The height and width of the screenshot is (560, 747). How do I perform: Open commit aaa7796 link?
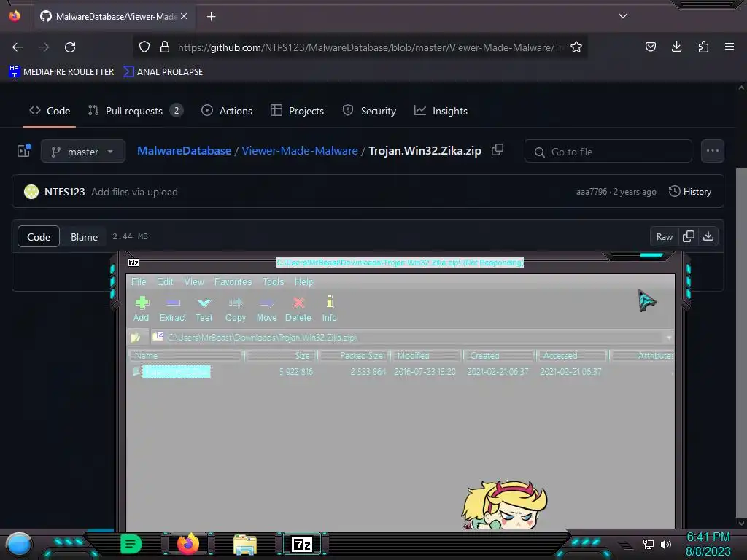[592, 192]
